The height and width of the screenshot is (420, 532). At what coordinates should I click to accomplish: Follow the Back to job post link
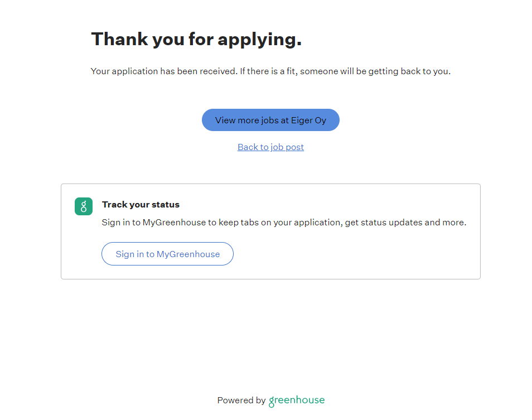click(x=270, y=147)
